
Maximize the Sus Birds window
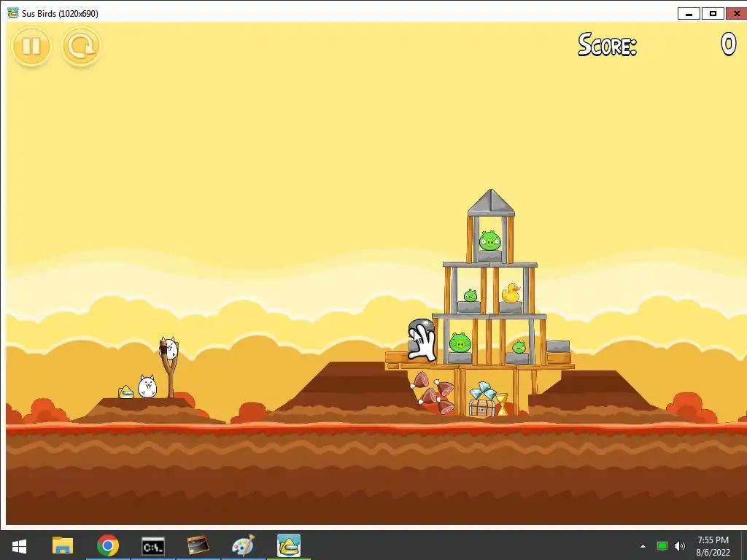click(713, 13)
